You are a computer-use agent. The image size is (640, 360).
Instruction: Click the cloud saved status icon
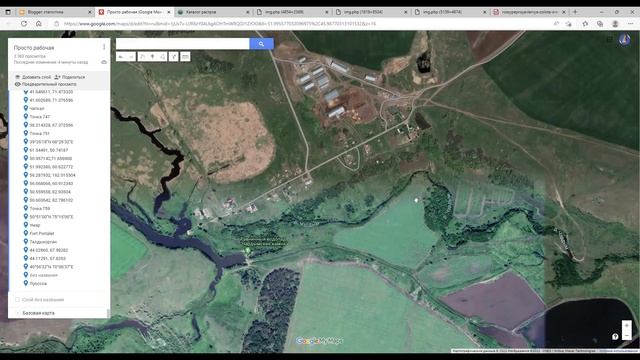click(x=104, y=62)
